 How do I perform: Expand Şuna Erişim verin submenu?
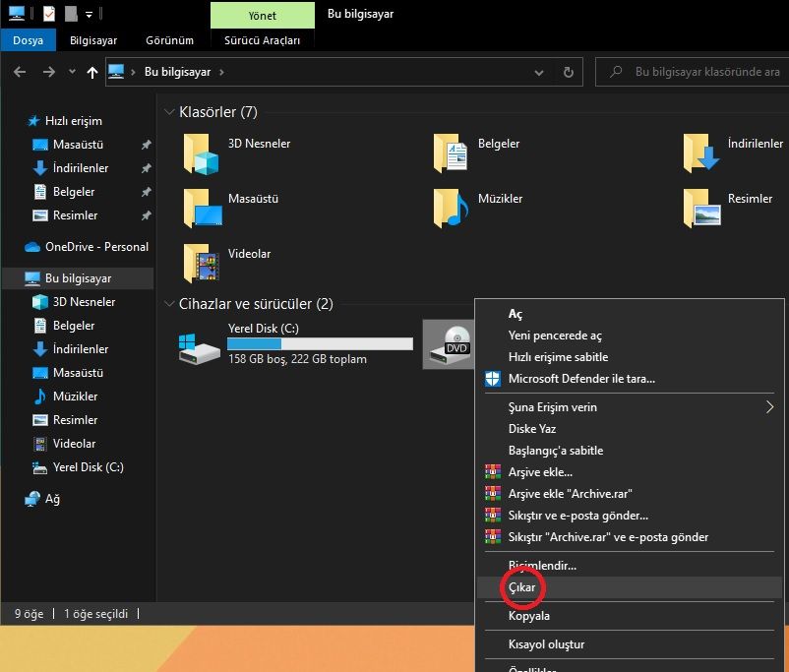click(x=629, y=407)
